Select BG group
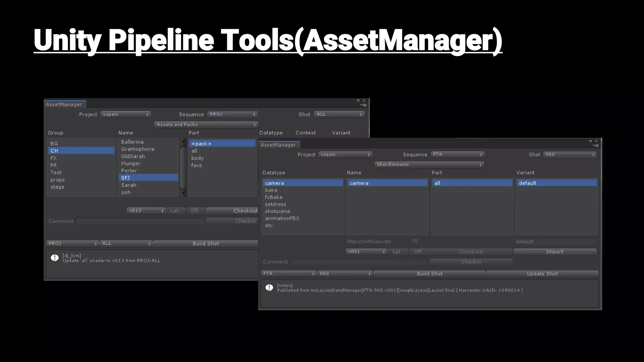 [81, 144]
